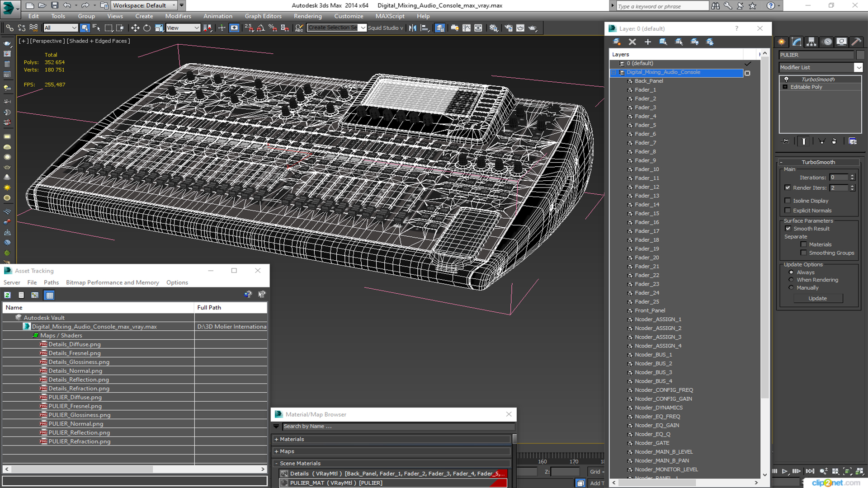Toggle Render Iters checkbox
Image resolution: width=868 pixels, height=488 pixels.
click(788, 188)
